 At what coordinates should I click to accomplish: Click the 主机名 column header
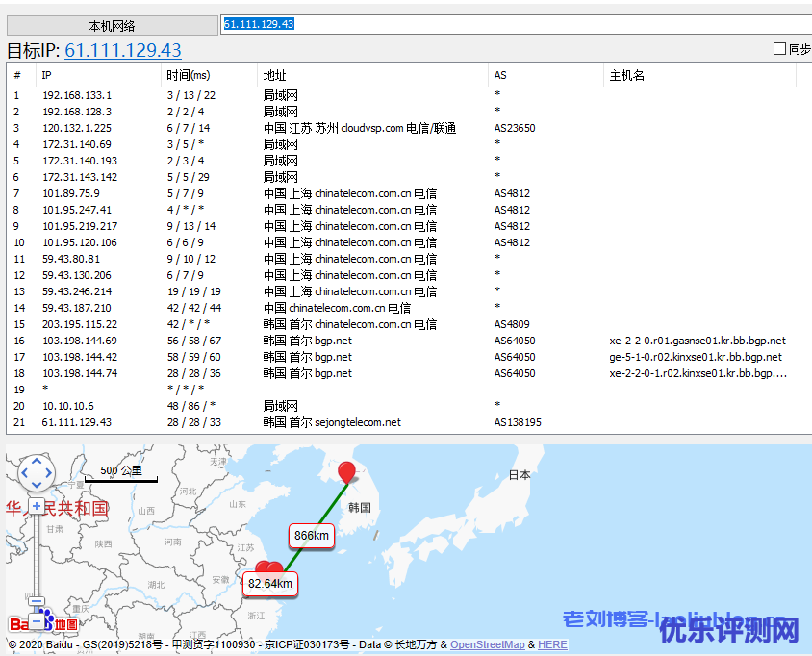pyautogui.click(x=627, y=75)
